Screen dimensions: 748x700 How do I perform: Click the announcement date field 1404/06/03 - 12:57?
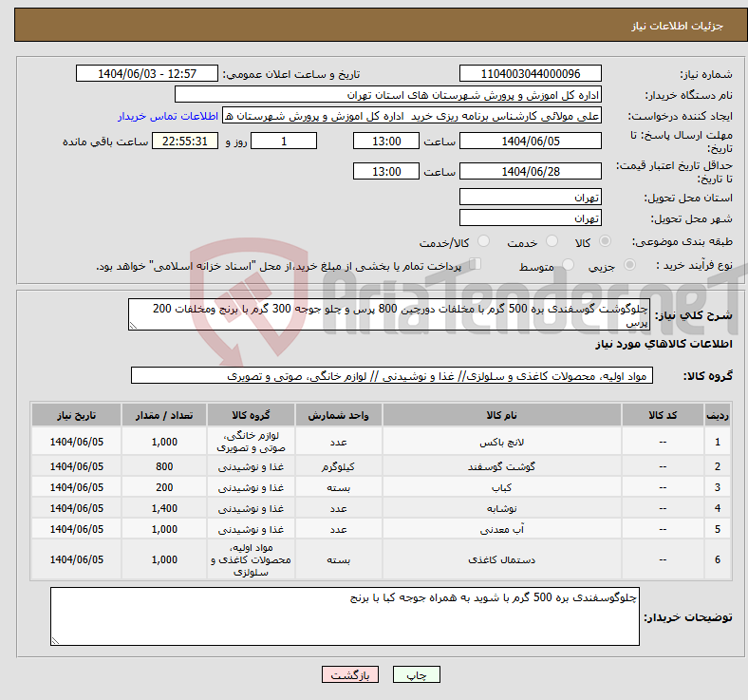click(147, 73)
